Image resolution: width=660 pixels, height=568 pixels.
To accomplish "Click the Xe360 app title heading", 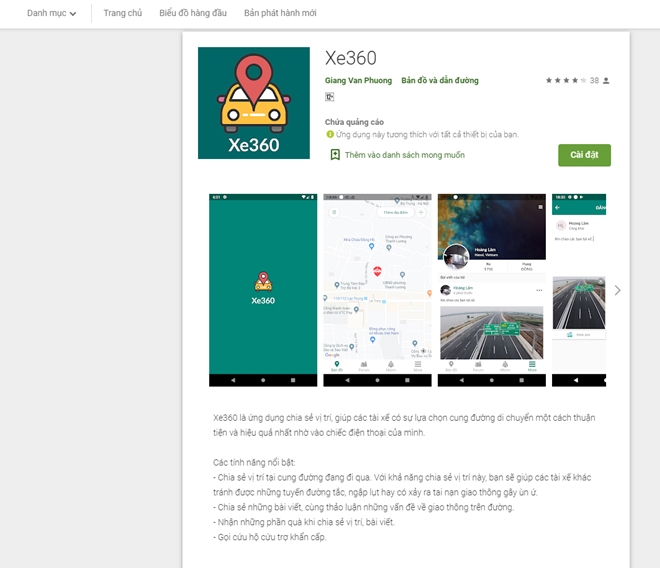I will tap(351, 58).
